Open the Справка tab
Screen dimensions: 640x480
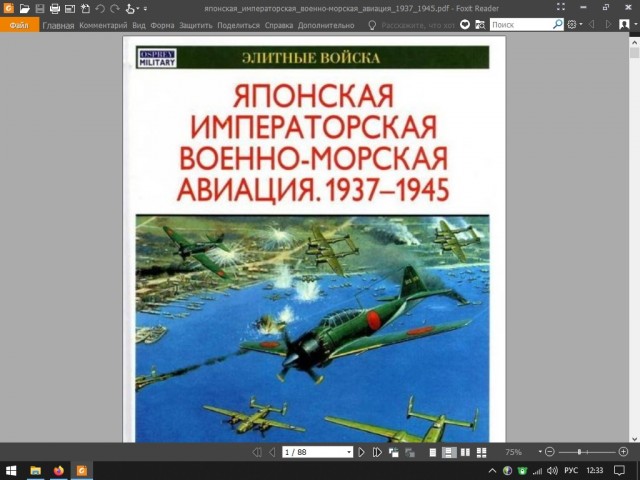tap(279, 25)
